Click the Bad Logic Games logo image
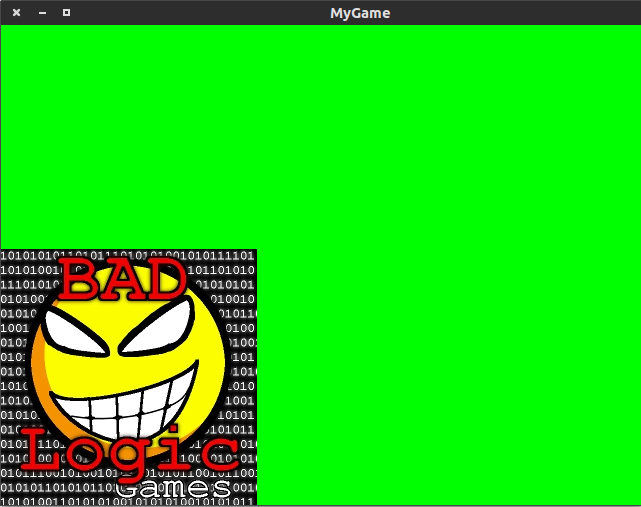 point(129,377)
